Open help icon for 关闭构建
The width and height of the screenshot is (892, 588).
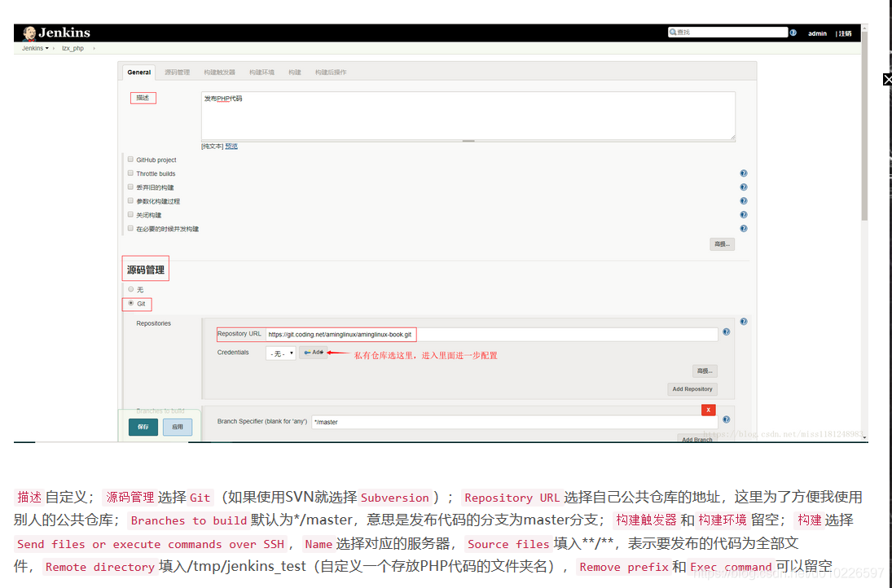coord(743,215)
